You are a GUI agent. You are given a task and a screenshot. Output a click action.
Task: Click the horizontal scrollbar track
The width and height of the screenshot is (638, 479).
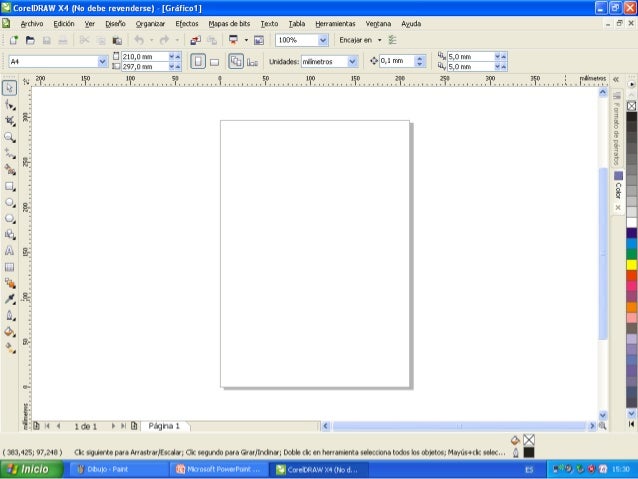coord(459,426)
